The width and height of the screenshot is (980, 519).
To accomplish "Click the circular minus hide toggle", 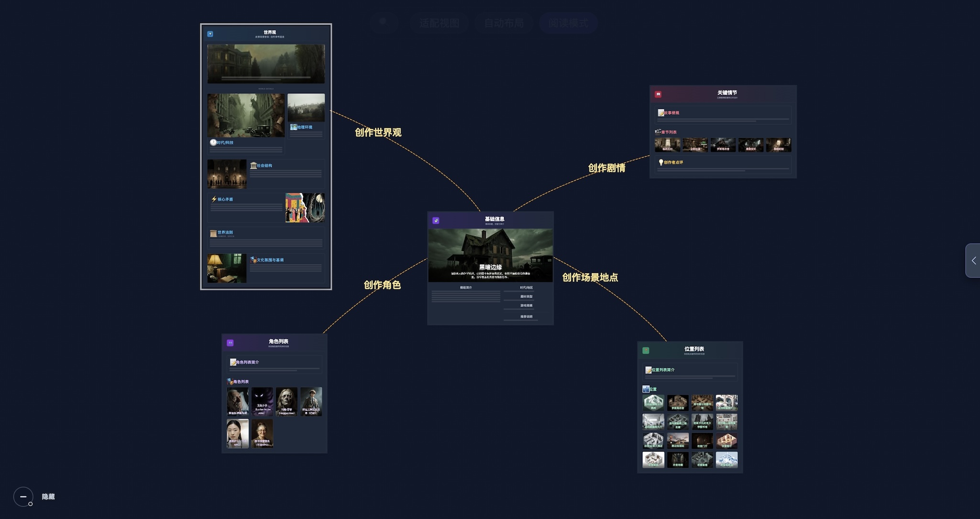I will click(x=23, y=497).
